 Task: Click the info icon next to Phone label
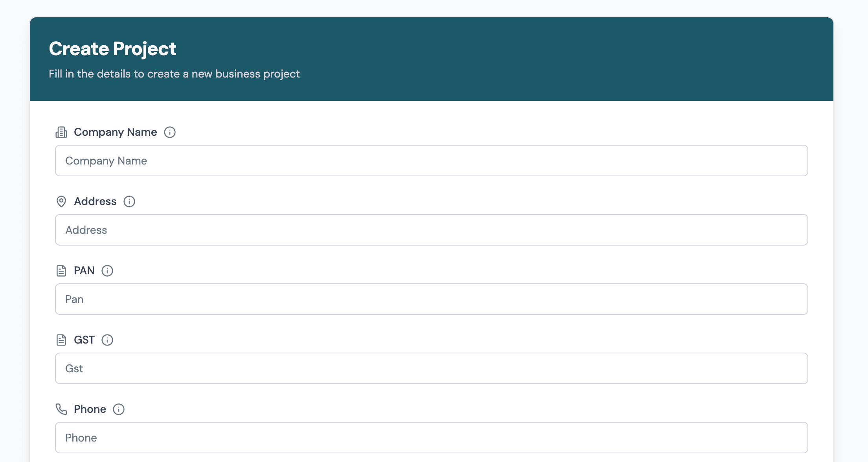(119, 409)
